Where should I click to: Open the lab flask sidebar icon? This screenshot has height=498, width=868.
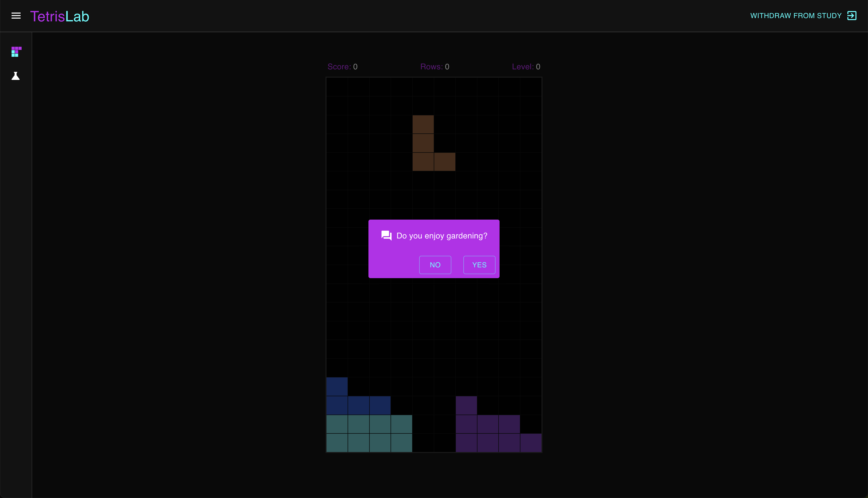pyautogui.click(x=16, y=76)
